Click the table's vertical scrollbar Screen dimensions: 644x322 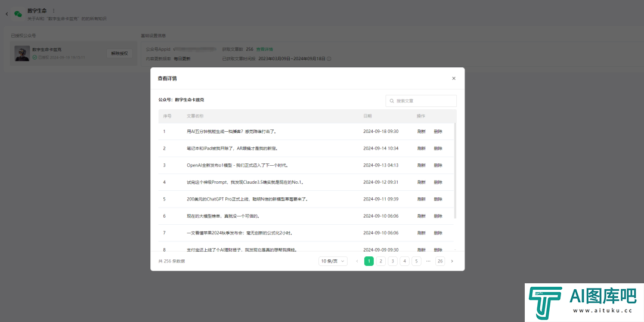click(455, 171)
